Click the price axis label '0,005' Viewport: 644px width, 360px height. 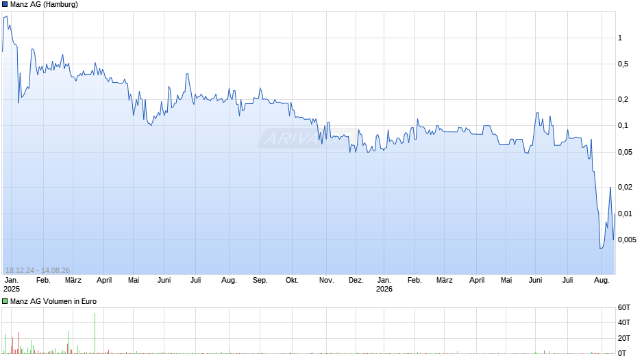click(x=627, y=240)
